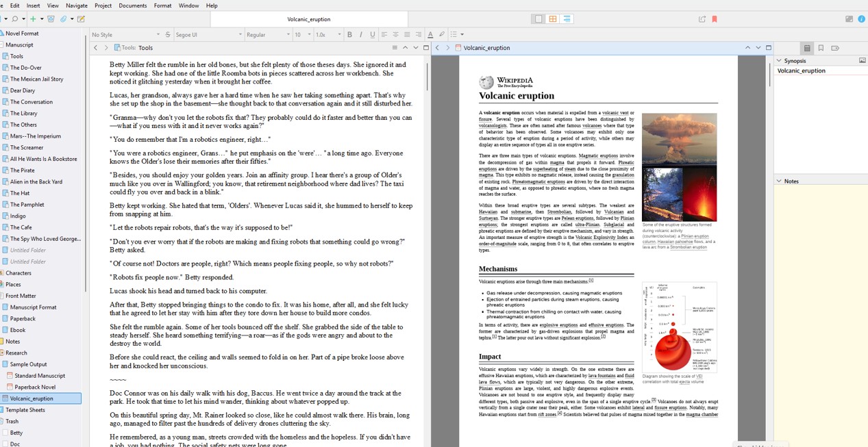The width and height of the screenshot is (868, 447).
Task: Open the No Style paragraph dropdown
Action: [x=125, y=34]
